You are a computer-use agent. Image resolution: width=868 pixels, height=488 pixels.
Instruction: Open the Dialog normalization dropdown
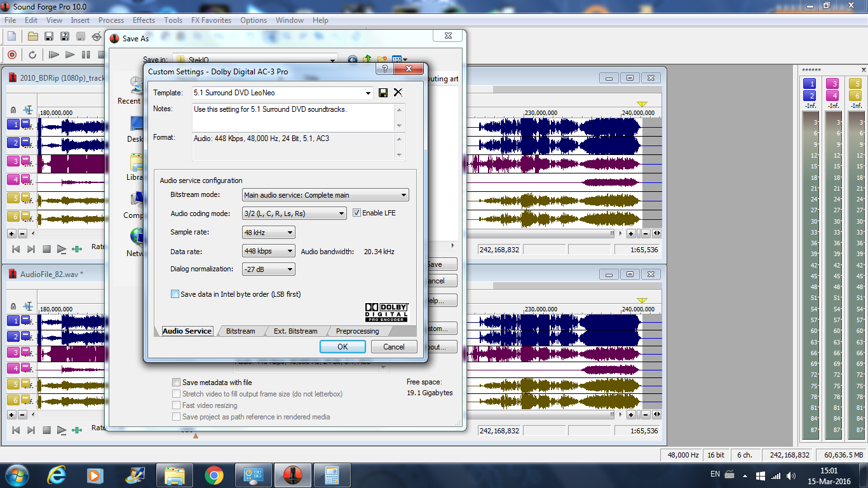tap(268, 269)
